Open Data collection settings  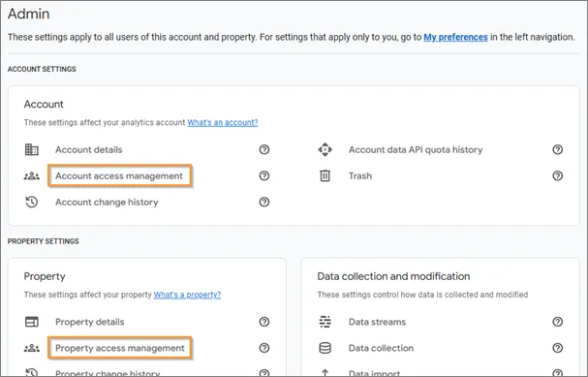click(x=381, y=348)
